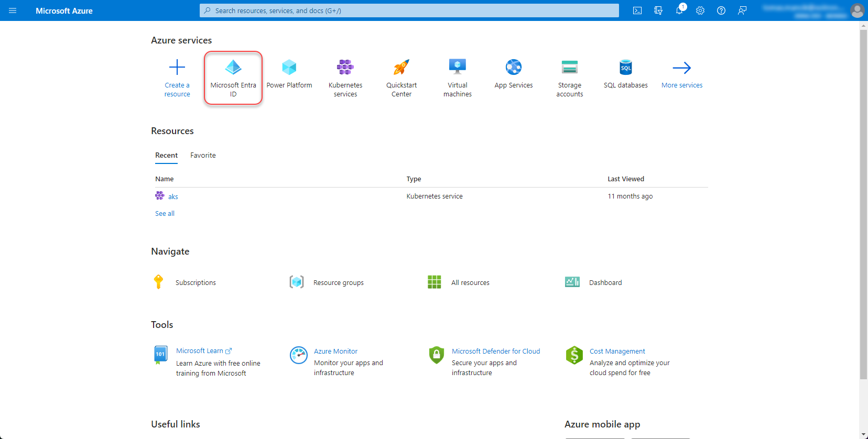Open Microsoft Entra ID service
The height and width of the screenshot is (439, 868).
[233, 78]
